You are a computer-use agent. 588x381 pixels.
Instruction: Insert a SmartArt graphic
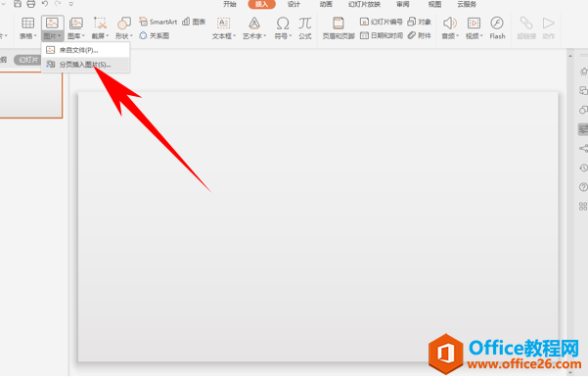(158, 22)
